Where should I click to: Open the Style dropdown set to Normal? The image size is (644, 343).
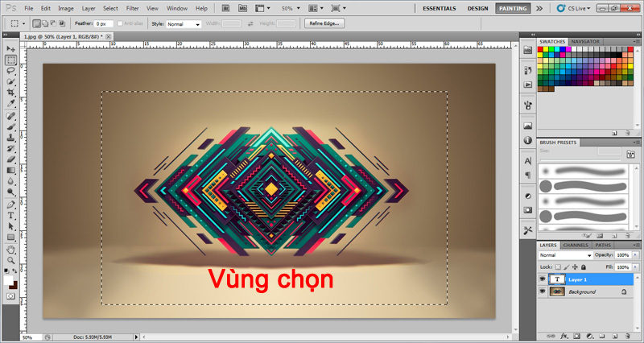(184, 24)
